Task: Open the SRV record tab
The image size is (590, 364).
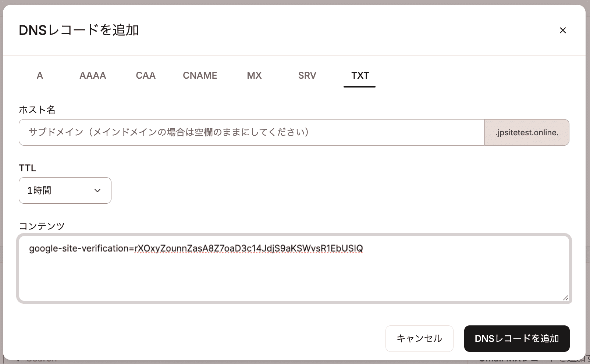Action: 307,75
